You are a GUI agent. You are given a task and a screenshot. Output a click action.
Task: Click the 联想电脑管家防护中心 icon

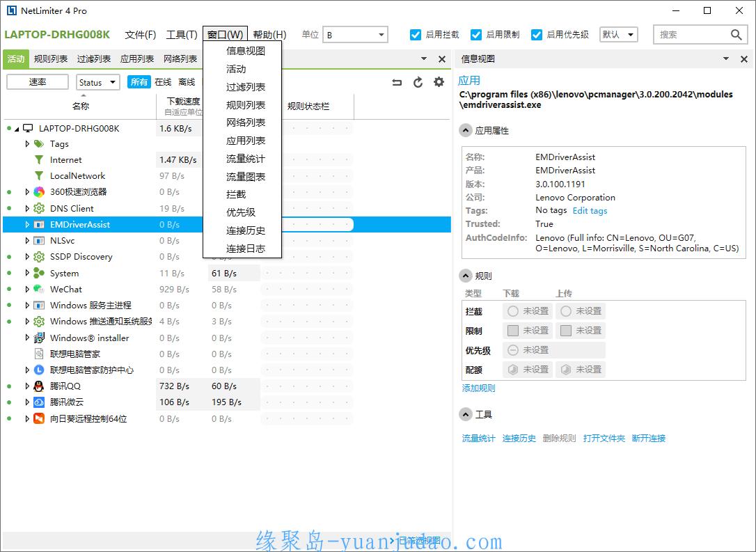[39, 370]
